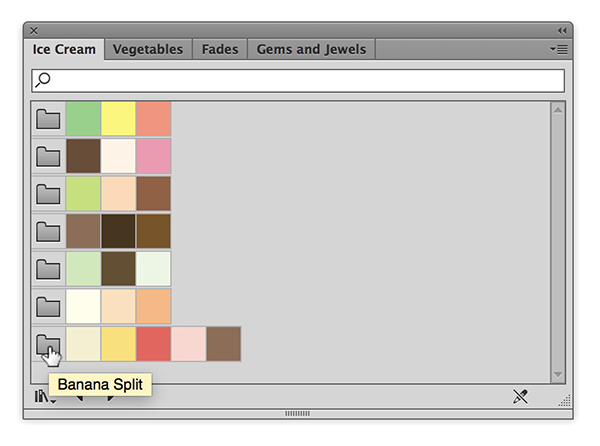The height and width of the screenshot is (446, 600).
Task: Pick the light pistachio green swatch in fifth row
Action: (x=83, y=269)
